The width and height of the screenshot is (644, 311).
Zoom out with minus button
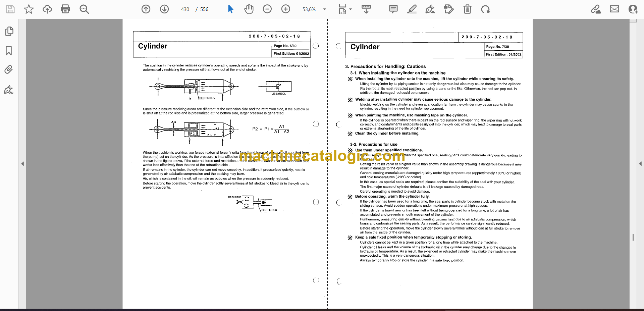pos(267,9)
